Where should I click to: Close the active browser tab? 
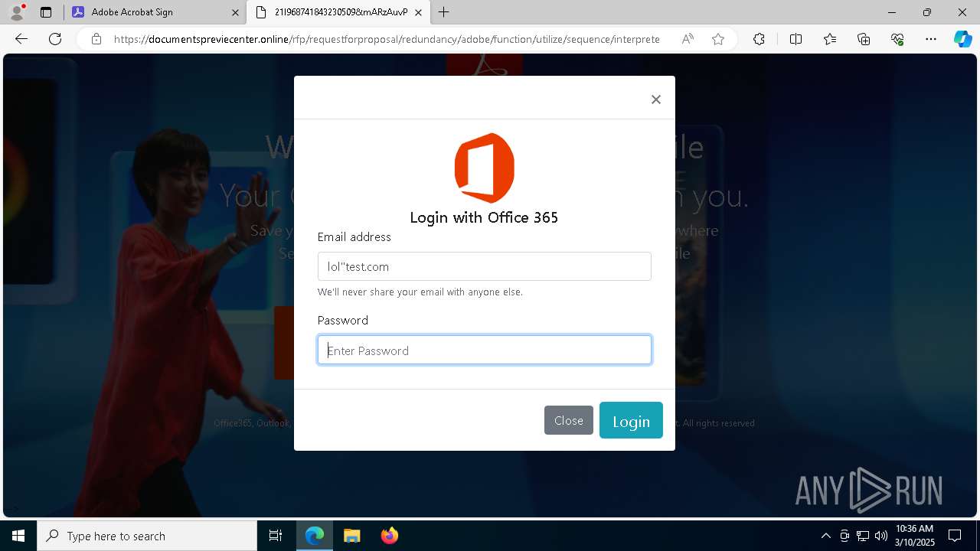pos(418,12)
